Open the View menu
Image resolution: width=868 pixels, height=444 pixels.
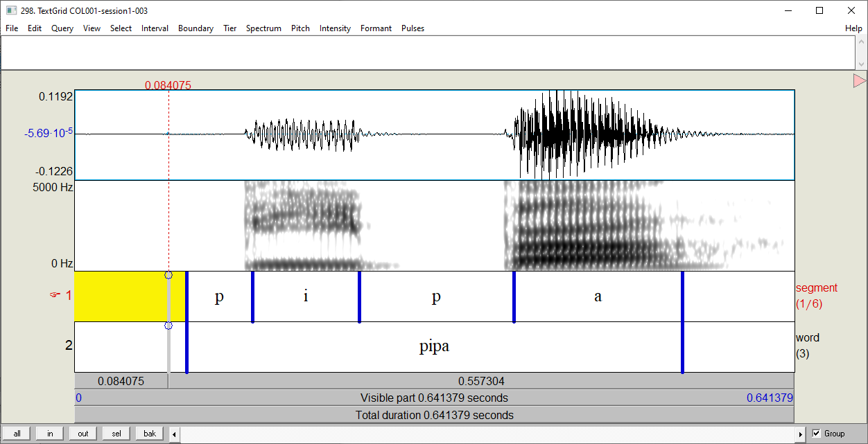92,28
